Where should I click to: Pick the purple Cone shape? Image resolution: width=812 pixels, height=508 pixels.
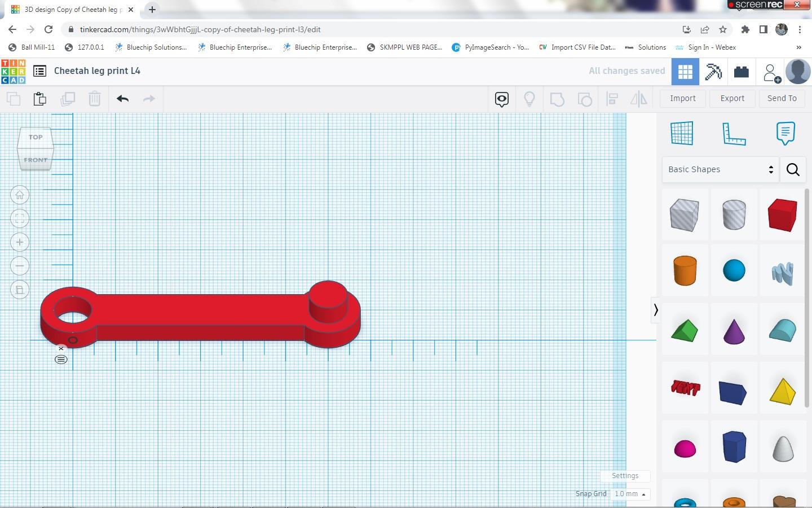coord(734,331)
